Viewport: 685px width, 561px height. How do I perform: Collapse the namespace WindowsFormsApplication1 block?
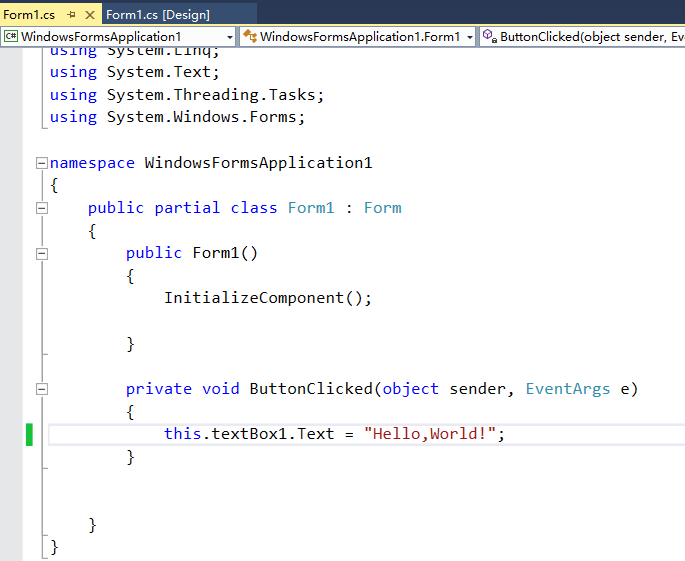pos(42,163)
